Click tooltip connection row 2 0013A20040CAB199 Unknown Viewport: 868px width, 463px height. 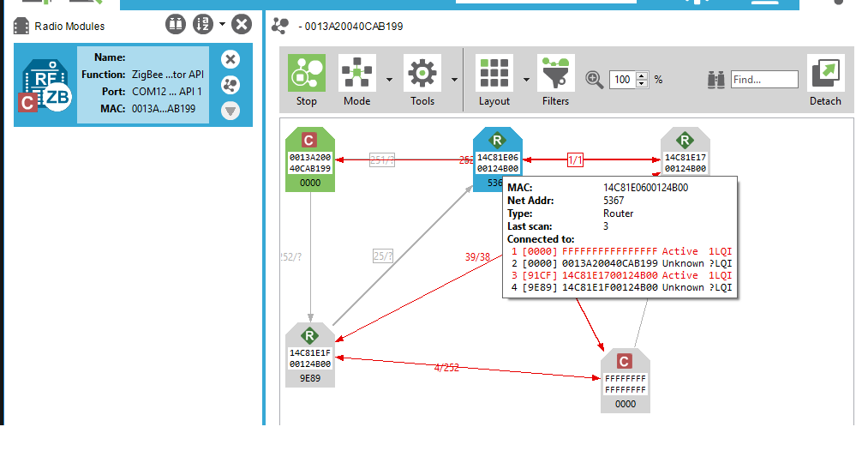coord(621,263)
